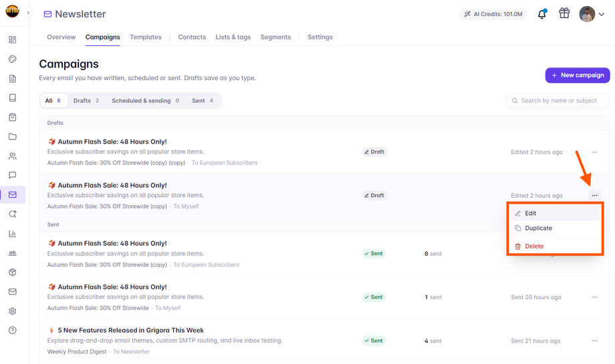The height and width of the screenshot is (364, 615).
Task: Open the Contacts tab
Action: tap(192, 37)
